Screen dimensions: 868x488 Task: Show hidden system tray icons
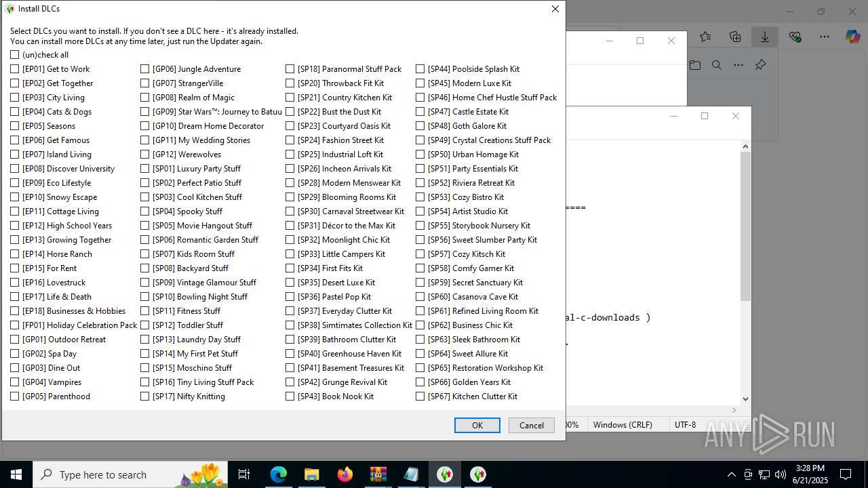731,474
